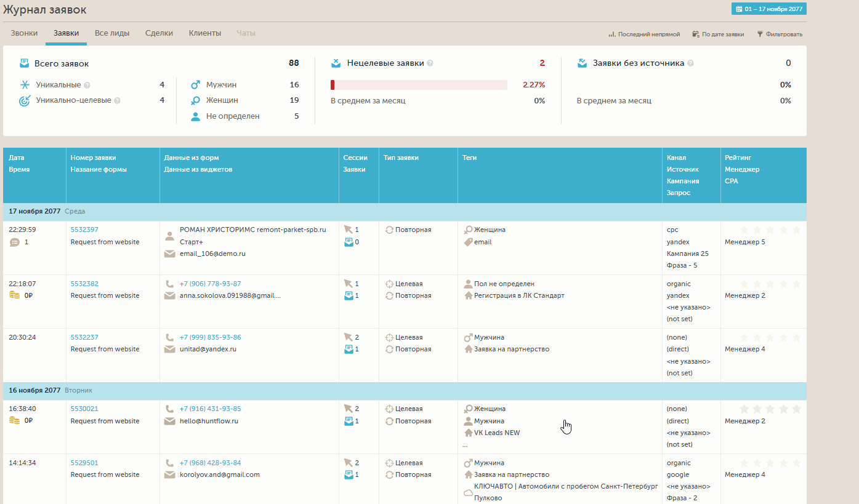Click phone number +7 (968) 428-93-84
This screenshot has height=504, width=859.
coord(210,463)
